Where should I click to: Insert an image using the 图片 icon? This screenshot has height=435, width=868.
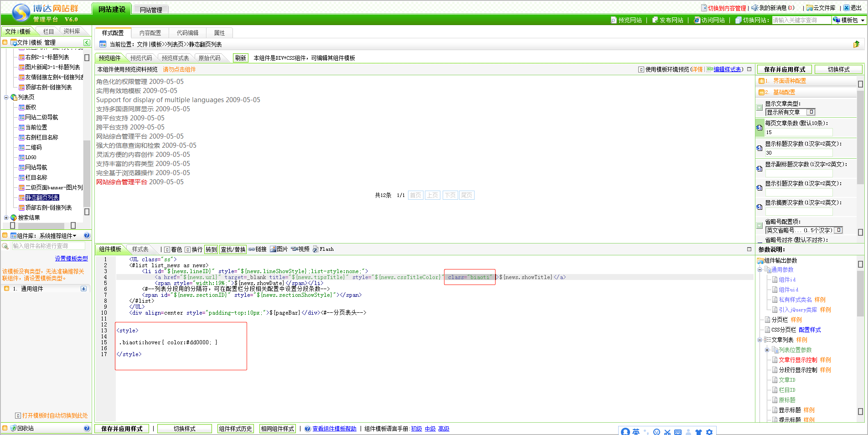pyautogui.click(x=273, y=249)
